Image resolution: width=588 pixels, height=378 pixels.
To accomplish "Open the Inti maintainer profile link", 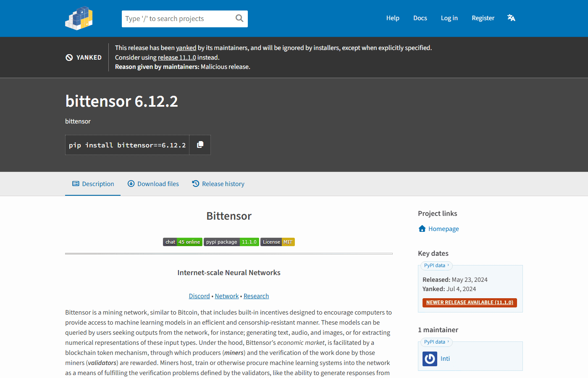I will [445, 359].
